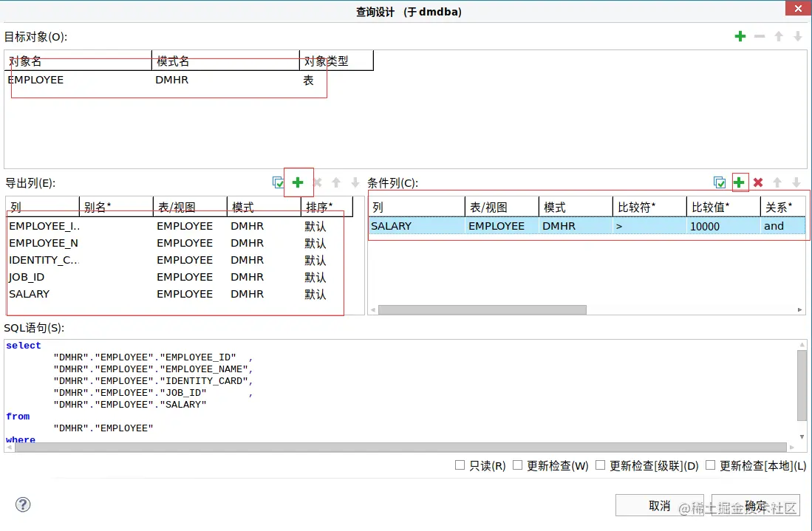812x531 pixels.
Task: Click the 别名* column header in export list
Action: [117, 207]
